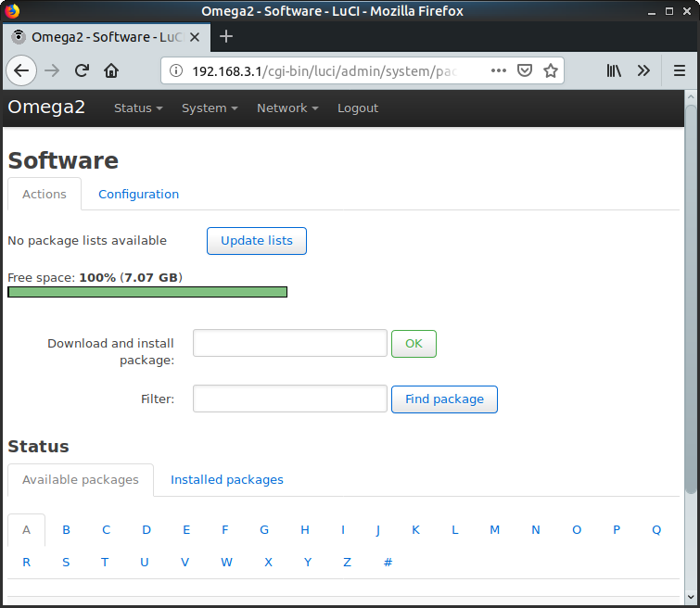
Task: Show packages starting with U
Action: 145,563
